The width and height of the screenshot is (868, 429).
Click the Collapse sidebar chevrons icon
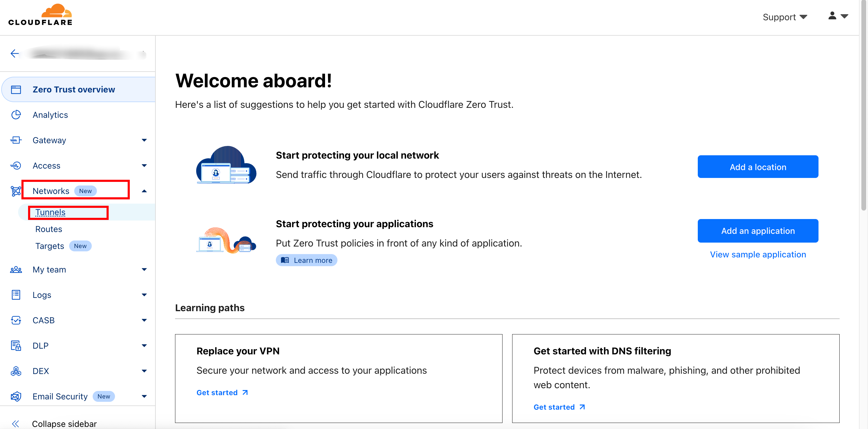click(15, 424)
